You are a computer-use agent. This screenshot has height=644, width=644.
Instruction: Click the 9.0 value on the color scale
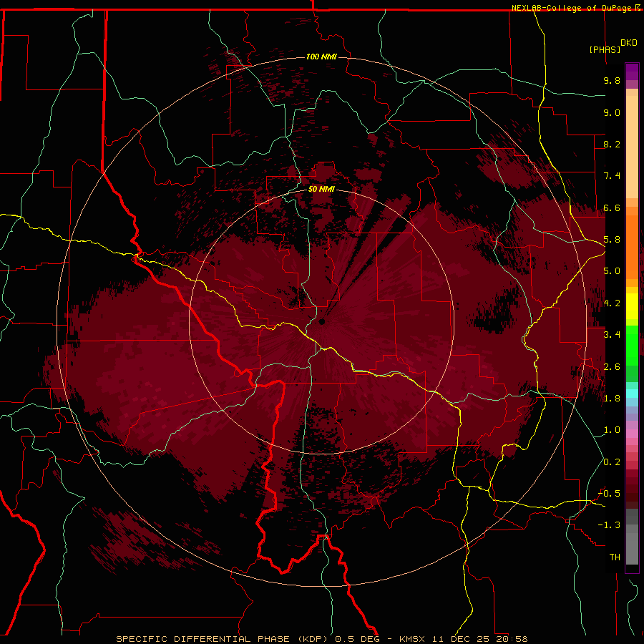612,112
